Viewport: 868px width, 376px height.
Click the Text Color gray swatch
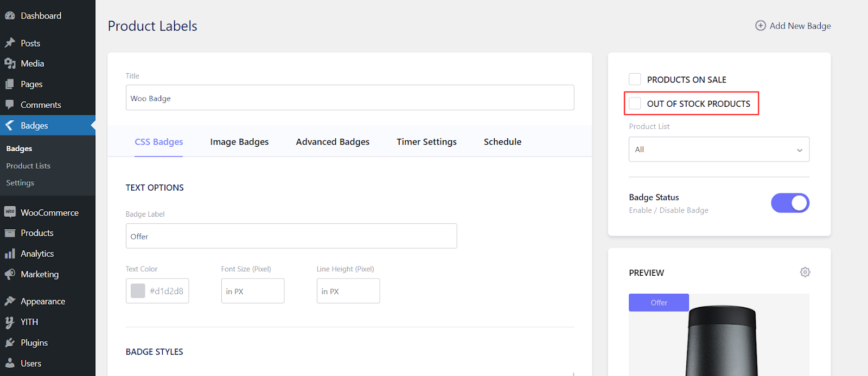138,290
